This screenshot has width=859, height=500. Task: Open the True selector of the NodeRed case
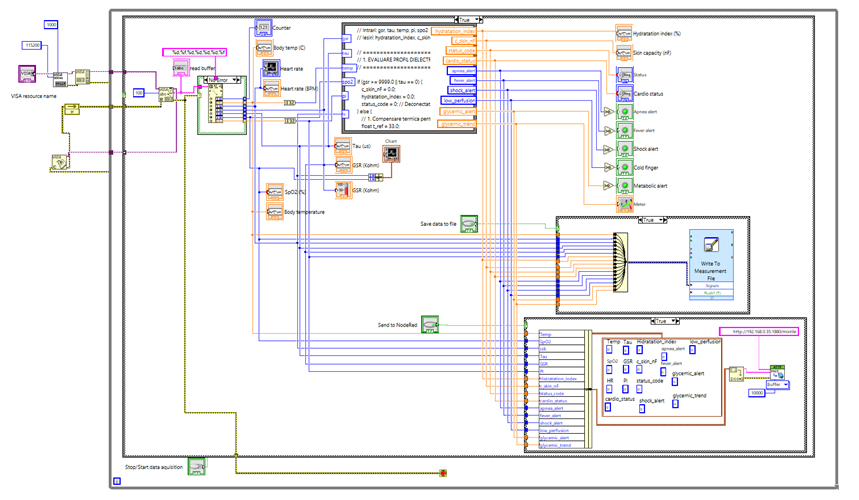pos(666,321)
